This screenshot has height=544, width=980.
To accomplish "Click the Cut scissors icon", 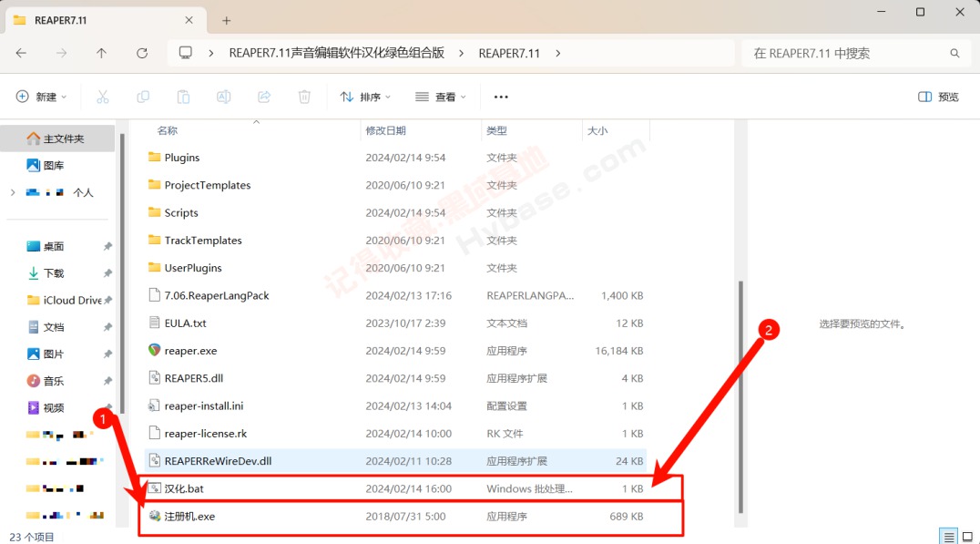I will click(103, 97).
